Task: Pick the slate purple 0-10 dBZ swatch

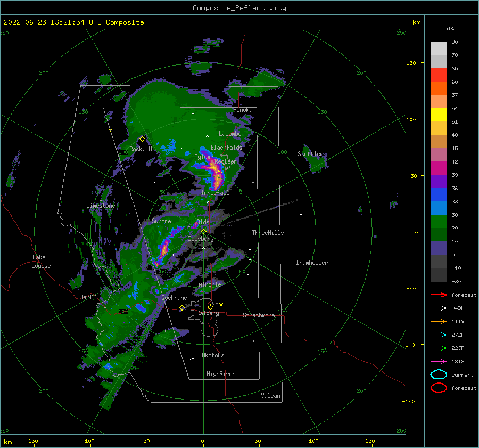Action: click(x=439, y=248)
